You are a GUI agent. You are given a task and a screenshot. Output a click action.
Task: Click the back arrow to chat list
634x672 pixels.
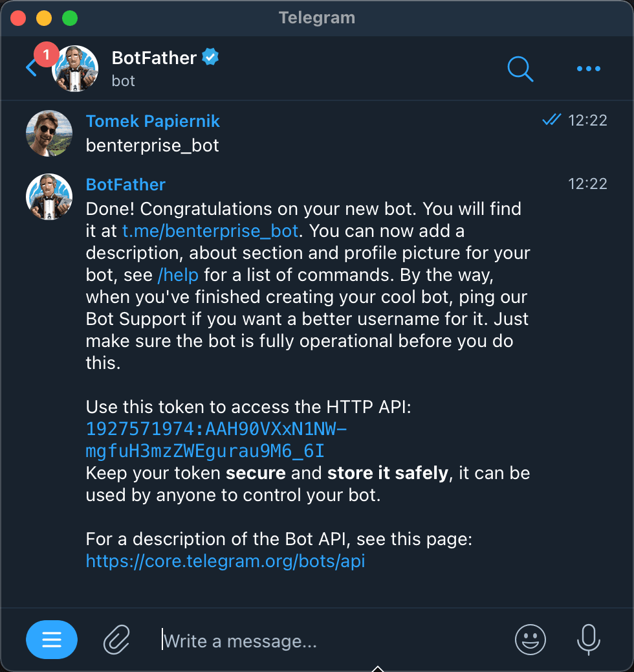click(x=31, y=68)
